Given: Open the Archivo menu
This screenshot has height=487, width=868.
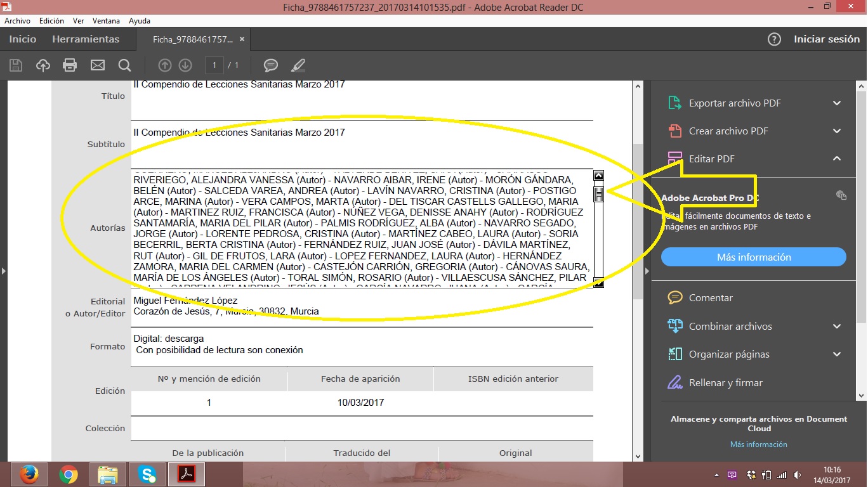Looking at the screenshot, I should coord(17,21).
